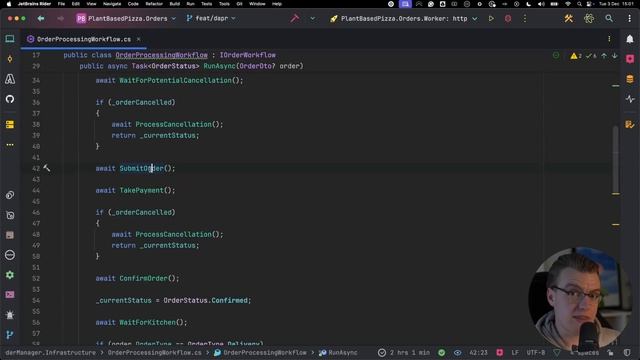The width and height of the screenshot is (640, 360).
Task: Open Refactor menu
Action: point(154,4)
